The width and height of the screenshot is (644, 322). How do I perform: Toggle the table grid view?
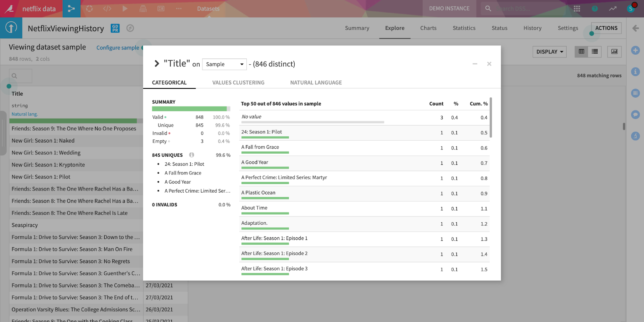coord(581,51)
